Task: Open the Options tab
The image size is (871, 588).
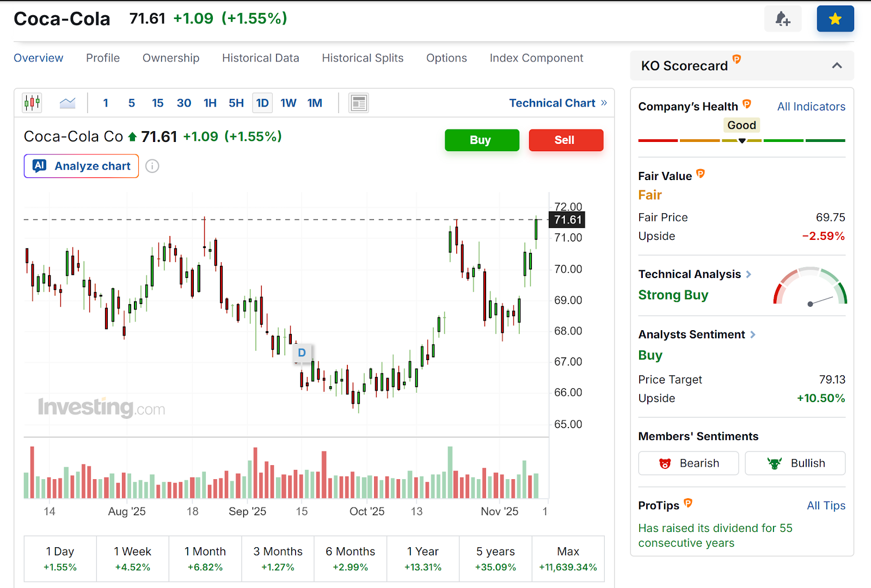Action: pyautogui.click(x=446, y=58)
